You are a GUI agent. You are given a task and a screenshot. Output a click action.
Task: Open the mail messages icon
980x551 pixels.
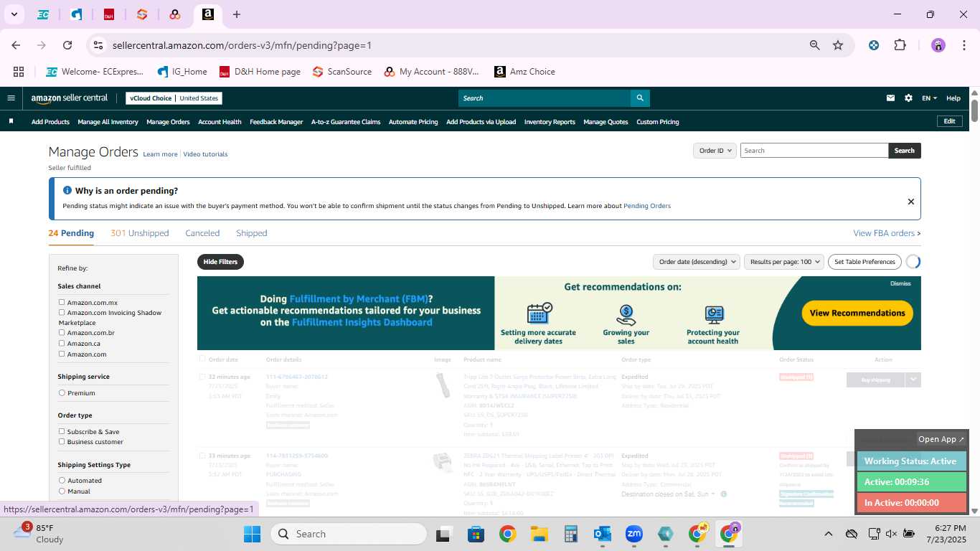pyautogui.click(x=890, y=98)
